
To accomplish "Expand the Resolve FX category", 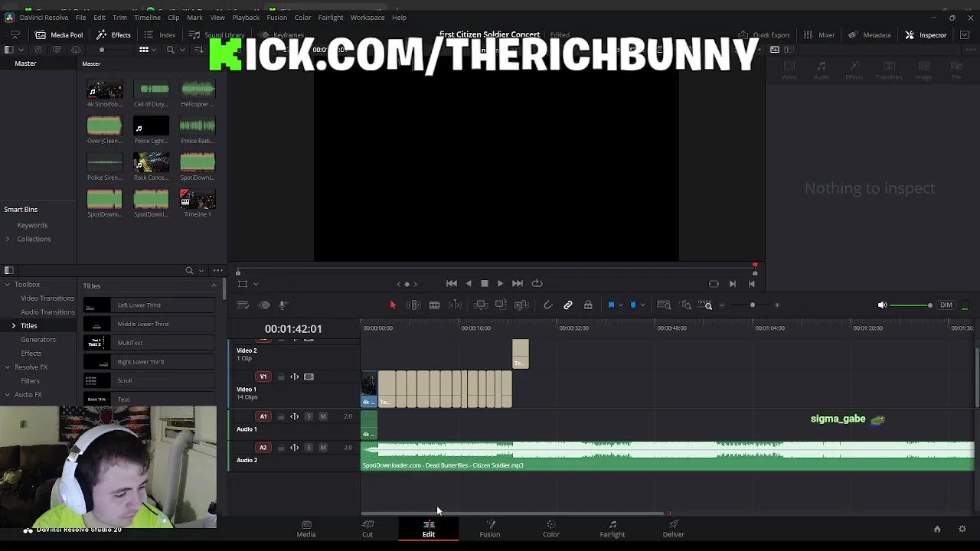I will click(7, 367).
